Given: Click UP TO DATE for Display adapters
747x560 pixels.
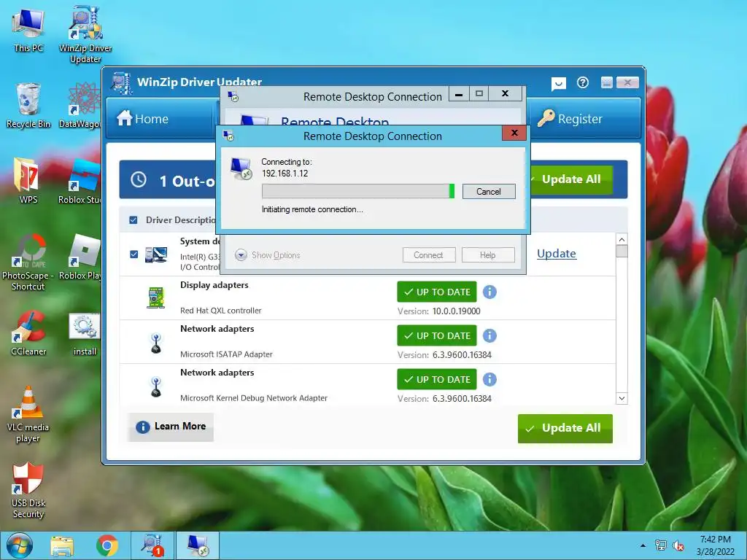Looking at the screenshot, I should click(x=437, y=292).
